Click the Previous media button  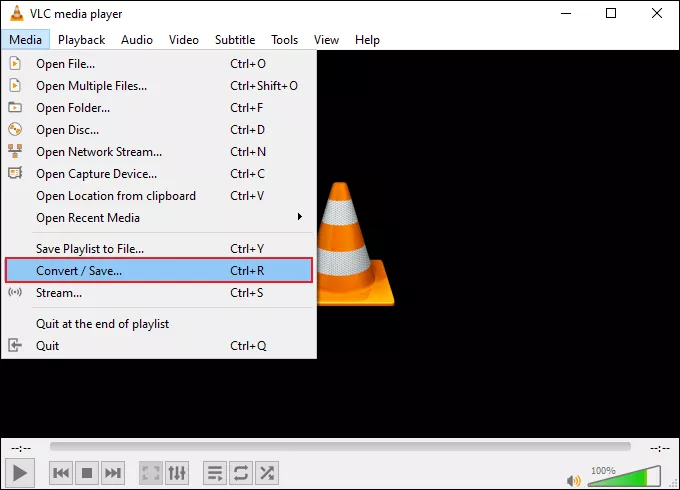tap(61, 473)
